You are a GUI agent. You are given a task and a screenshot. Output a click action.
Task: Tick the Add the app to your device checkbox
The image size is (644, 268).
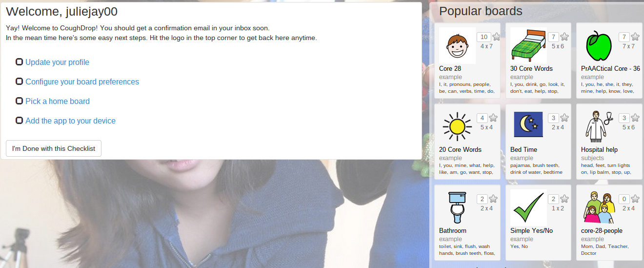(19, 121)
